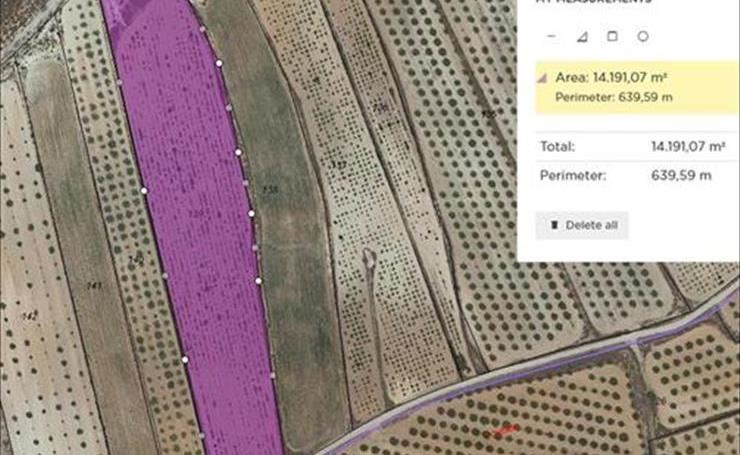
Task: Click parcel label 141 on the map
Action: pos(94,286)
